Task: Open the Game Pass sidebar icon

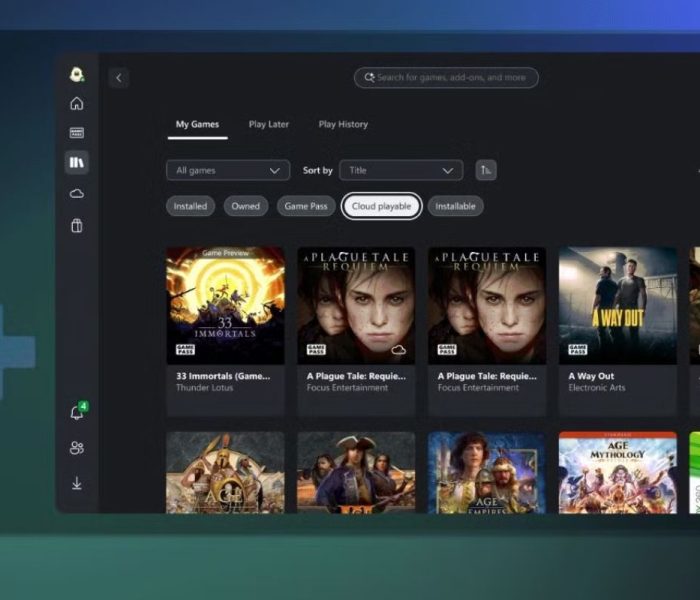Action: pos(77,133)
